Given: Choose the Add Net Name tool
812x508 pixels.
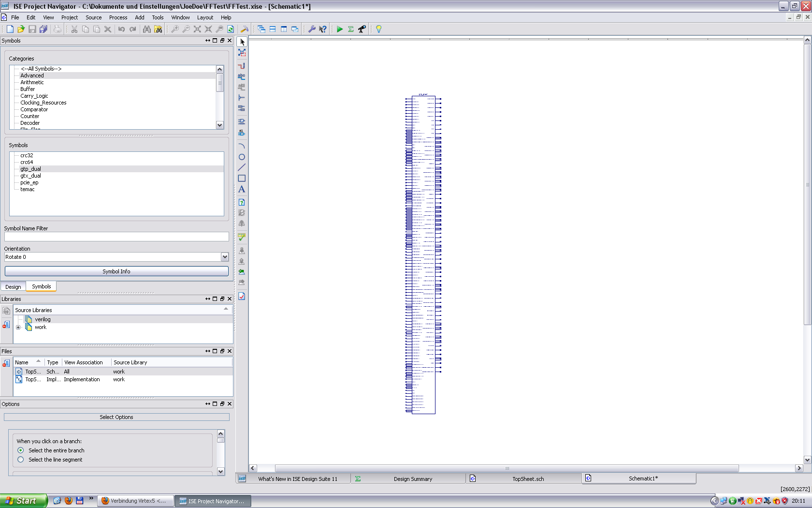Looking at the screenshot, I should click(242, 76).
